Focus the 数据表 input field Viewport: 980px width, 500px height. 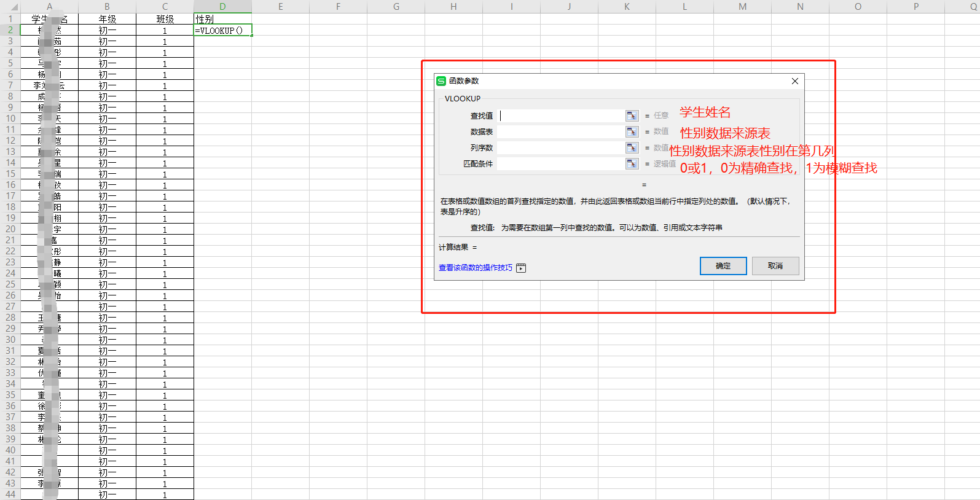coord(561,131)
